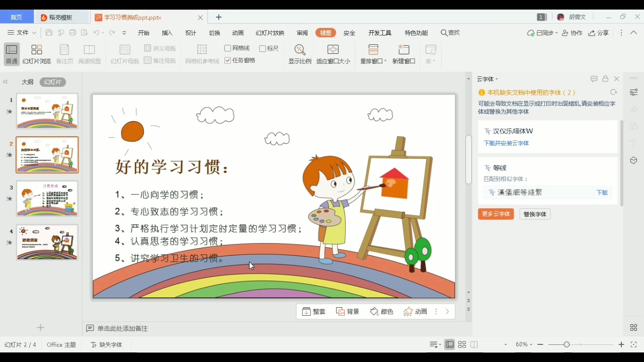
Task: Open display ratio (显示比例) tool
Action: 300,54
